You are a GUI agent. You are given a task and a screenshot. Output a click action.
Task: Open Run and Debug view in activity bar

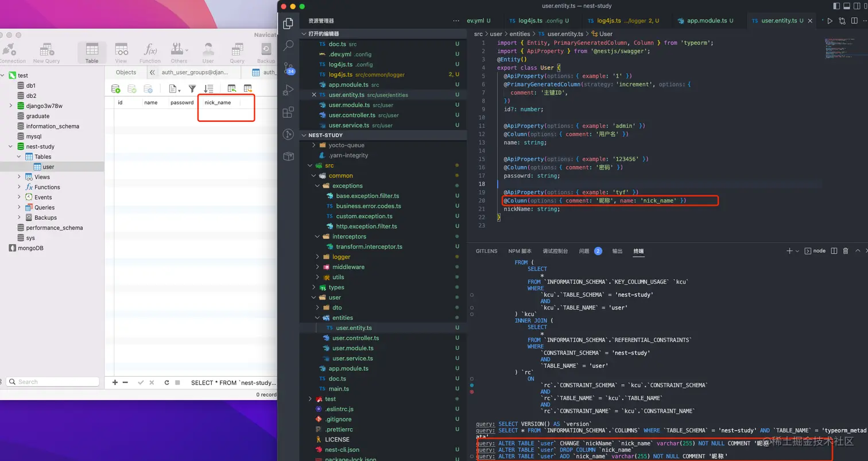click(288, 90)
